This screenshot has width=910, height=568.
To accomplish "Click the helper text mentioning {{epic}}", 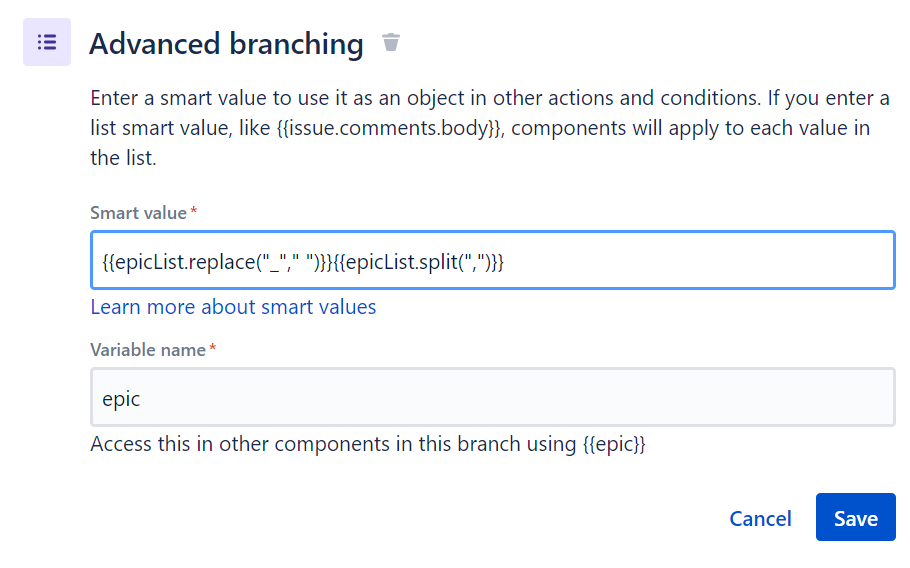I will (367, 445).
